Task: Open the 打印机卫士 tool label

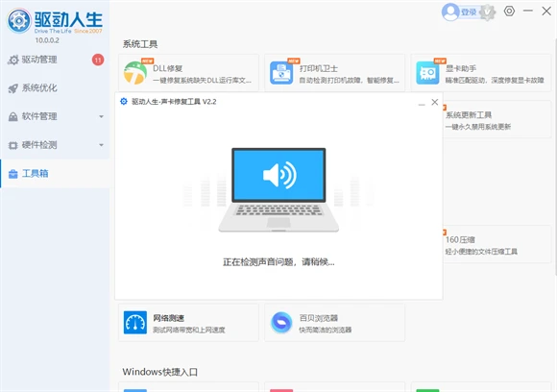Action: (x=318, y=68)
